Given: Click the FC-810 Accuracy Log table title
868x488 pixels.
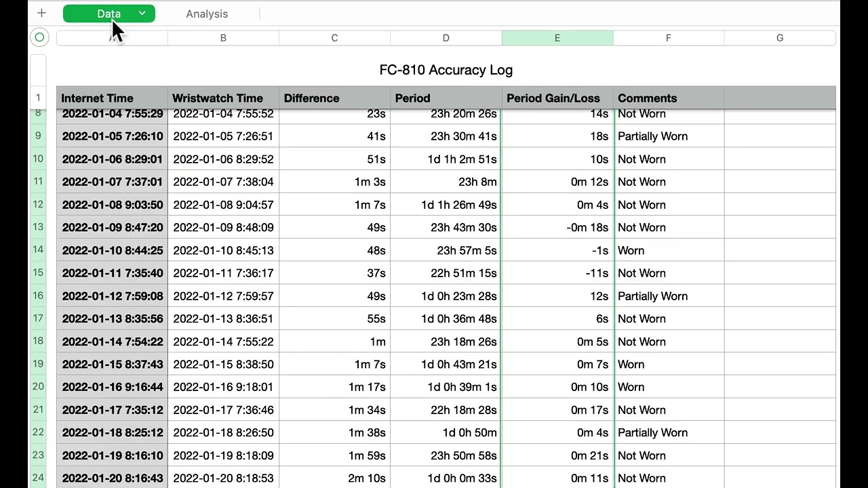Looking at the screenshot, I should [x=446, y=70].
